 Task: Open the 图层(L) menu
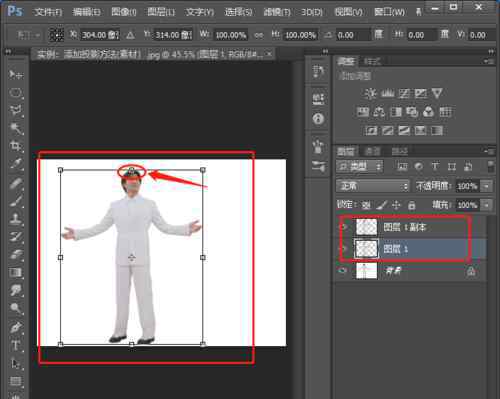point(161,12)
